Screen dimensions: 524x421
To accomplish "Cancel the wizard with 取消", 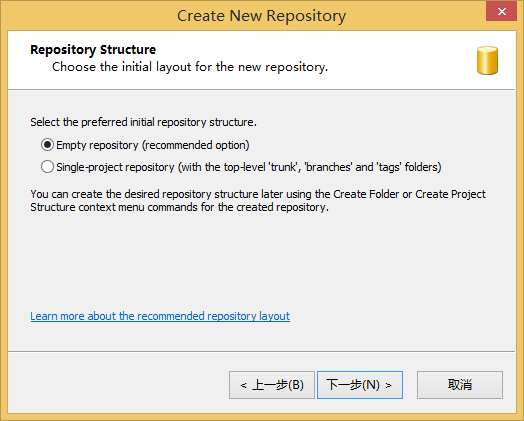I will coord(460,385).
